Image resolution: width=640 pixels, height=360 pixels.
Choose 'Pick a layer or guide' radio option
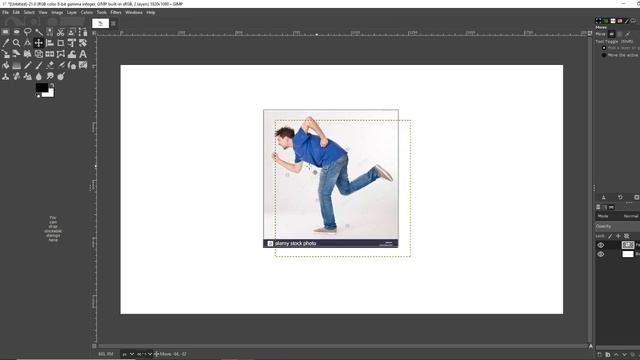(x=604, y=48)
